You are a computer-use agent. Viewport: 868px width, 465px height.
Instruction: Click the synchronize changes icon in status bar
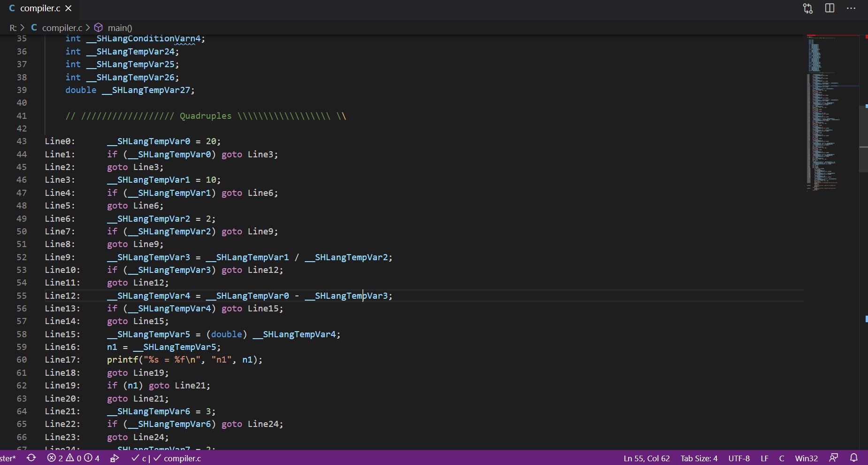tap(31, 458)
